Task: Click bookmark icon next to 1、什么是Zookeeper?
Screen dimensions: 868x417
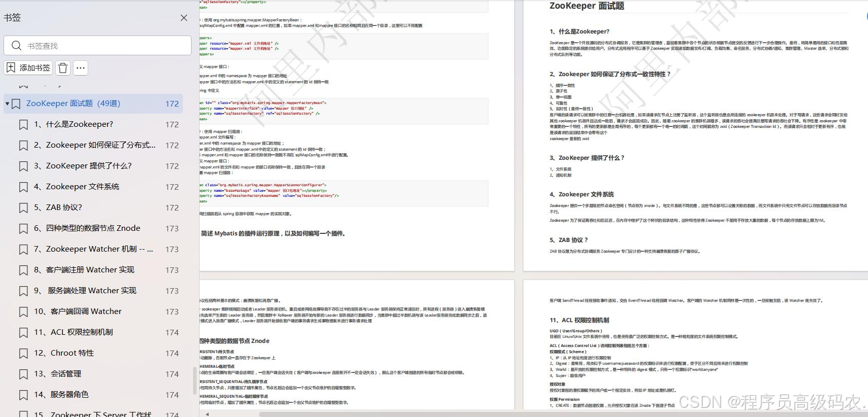Action: (23, 125)
